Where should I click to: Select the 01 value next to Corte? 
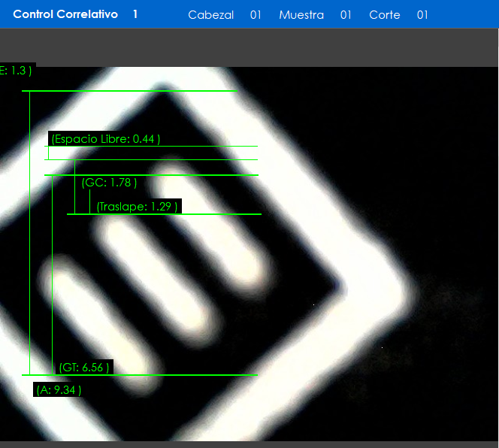[422, 15]
